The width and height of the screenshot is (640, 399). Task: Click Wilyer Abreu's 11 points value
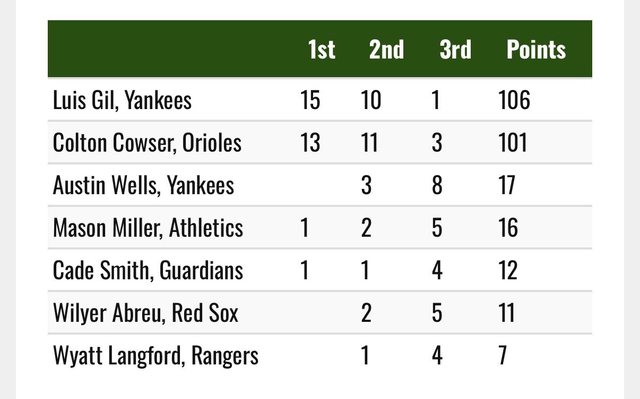[507, 313]
